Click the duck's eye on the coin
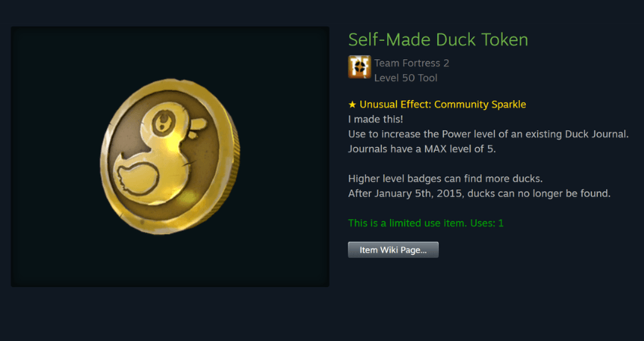This screenshot has width=644, height=341. tap(163, 121)
